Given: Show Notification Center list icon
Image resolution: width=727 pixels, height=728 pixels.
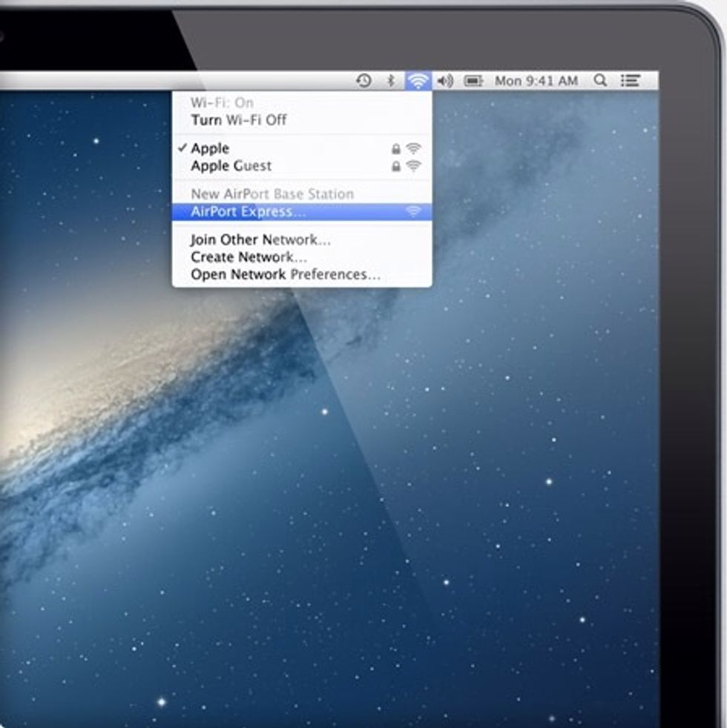Looking at the screenshot, I should [x=631, y=81].
